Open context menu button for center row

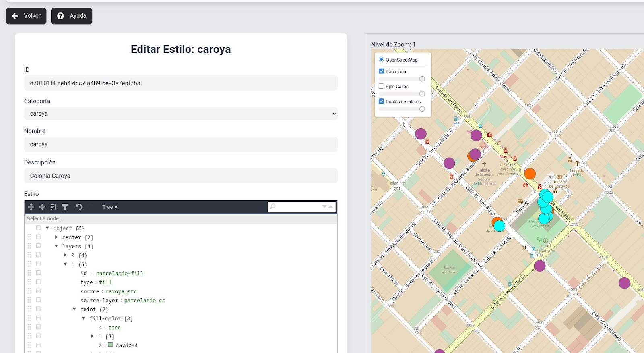[38, 237]
